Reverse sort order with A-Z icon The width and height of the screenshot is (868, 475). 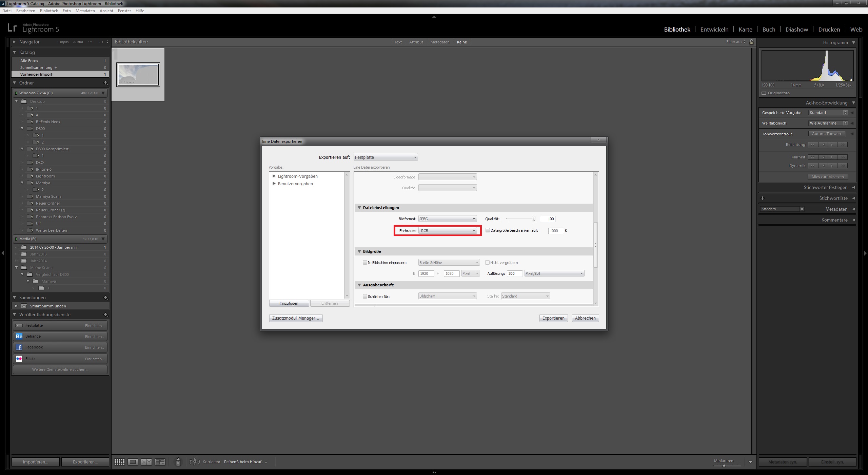[195, 462]
